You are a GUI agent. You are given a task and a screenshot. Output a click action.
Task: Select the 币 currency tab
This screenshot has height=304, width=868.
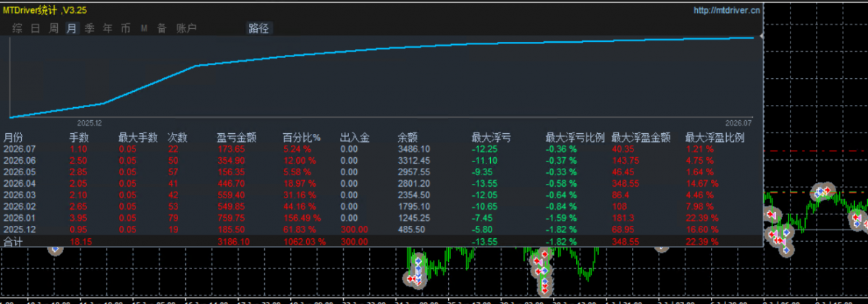(126, 28)
